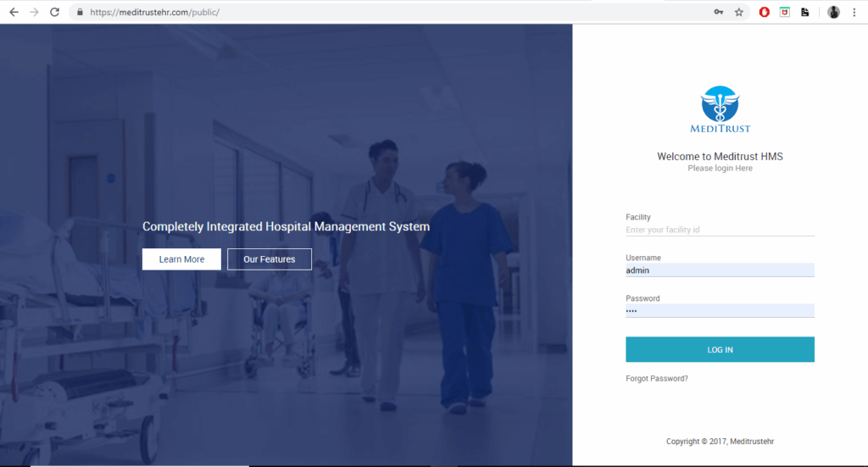Click the red cat-face extension icon

click(x=785, y=12)
